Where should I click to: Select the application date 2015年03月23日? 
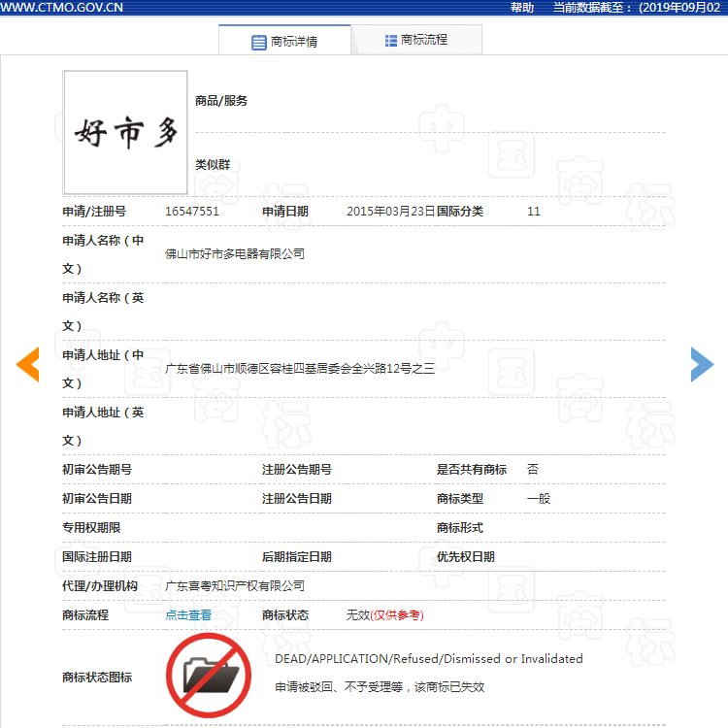390,212
